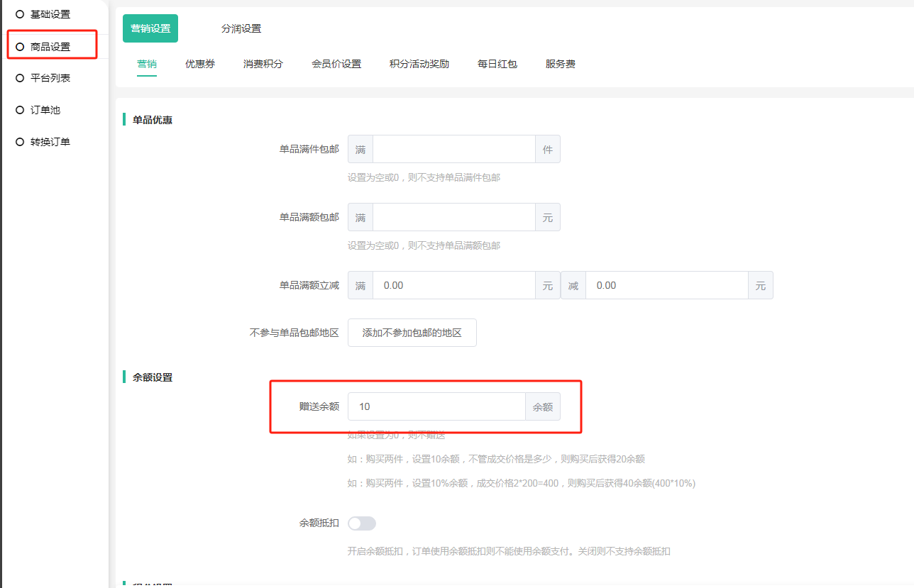
Task: Go to the 消费积分 sub-tab
Action: tap(263, 64)
